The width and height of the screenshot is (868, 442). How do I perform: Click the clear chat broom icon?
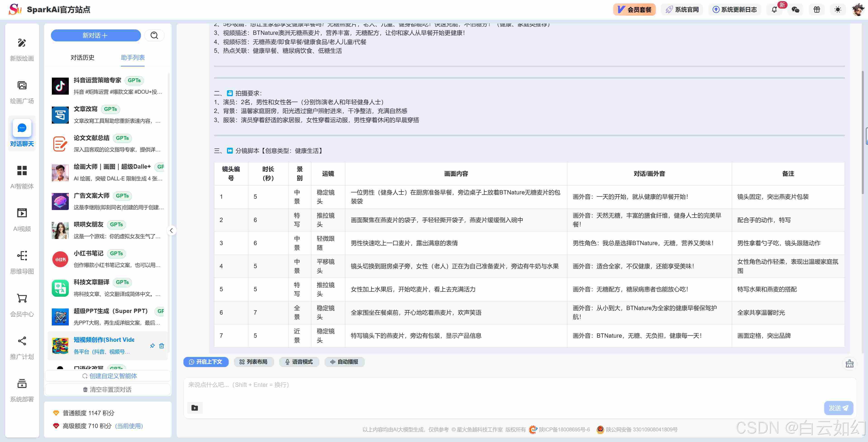849,363
